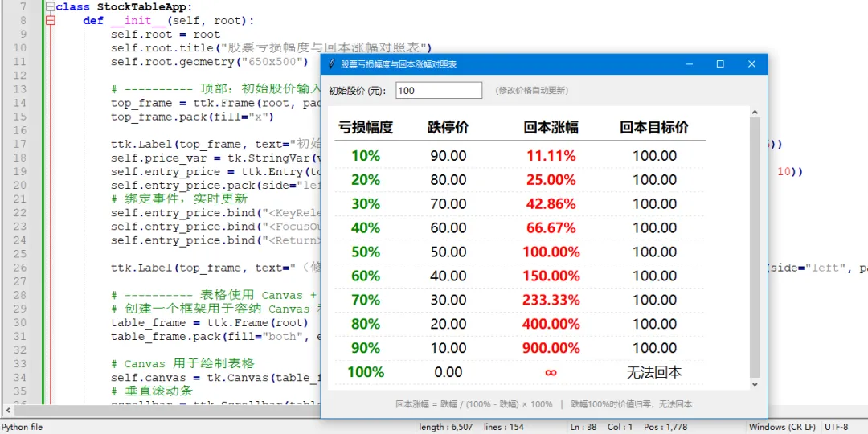Collapse the __init__ method fold marker
The width and height of the screenshot is (868, 434).
(x=51, y=21)
